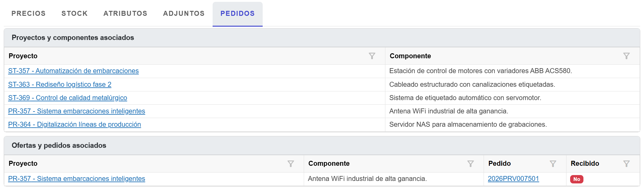Screen dimensions: 644x189
Task: Open PR-357 link in projects table
Action: click(76, 111)
